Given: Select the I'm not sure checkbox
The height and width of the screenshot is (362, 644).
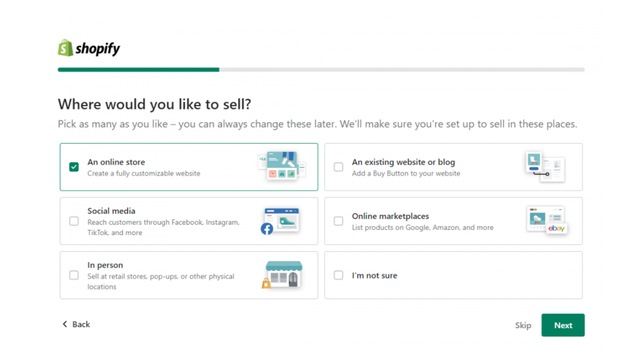Looking at the screenshot, I should (339, 275).
